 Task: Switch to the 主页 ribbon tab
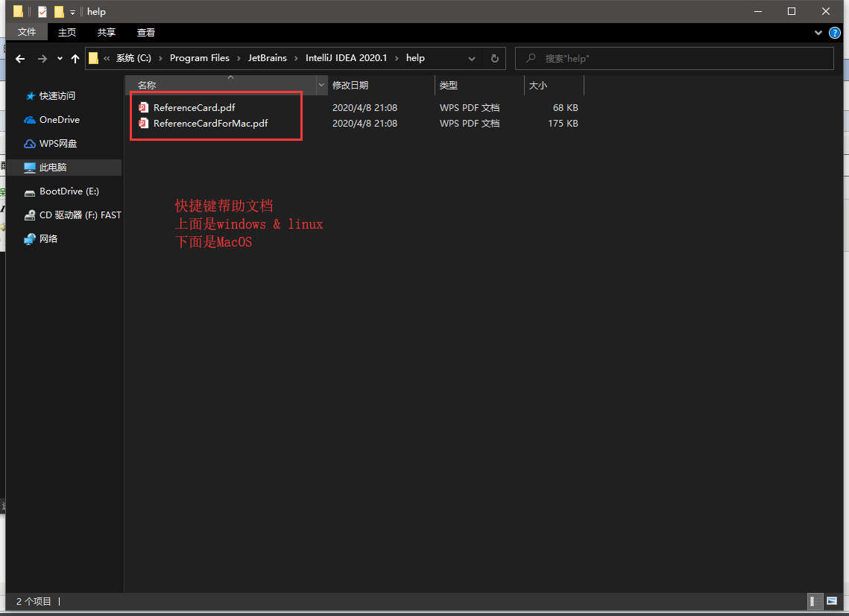67,33
